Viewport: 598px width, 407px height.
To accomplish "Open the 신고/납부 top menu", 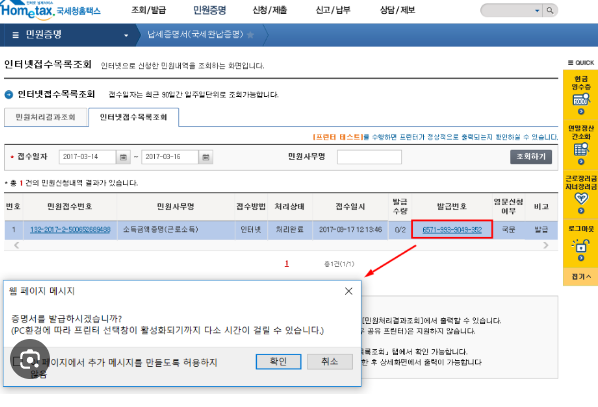I will tap(333, 10).
